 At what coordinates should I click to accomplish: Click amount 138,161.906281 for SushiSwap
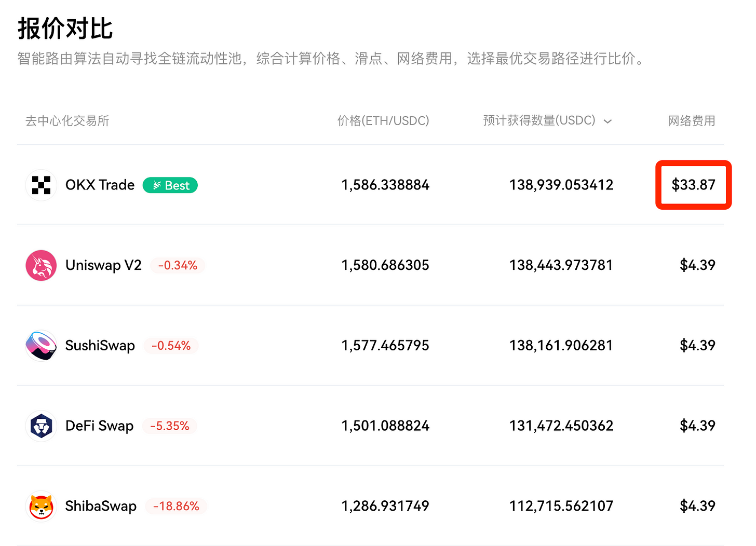coord(561,346)
